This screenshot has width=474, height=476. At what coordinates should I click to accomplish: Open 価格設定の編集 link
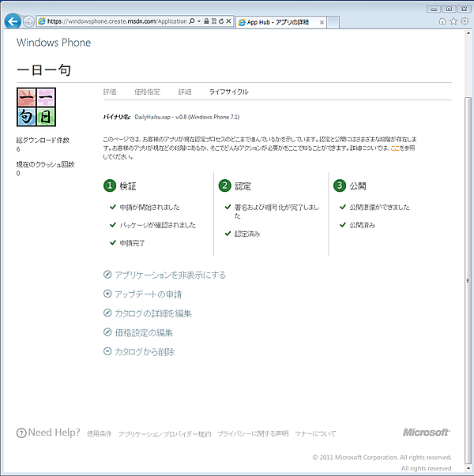tap(144, 333)
